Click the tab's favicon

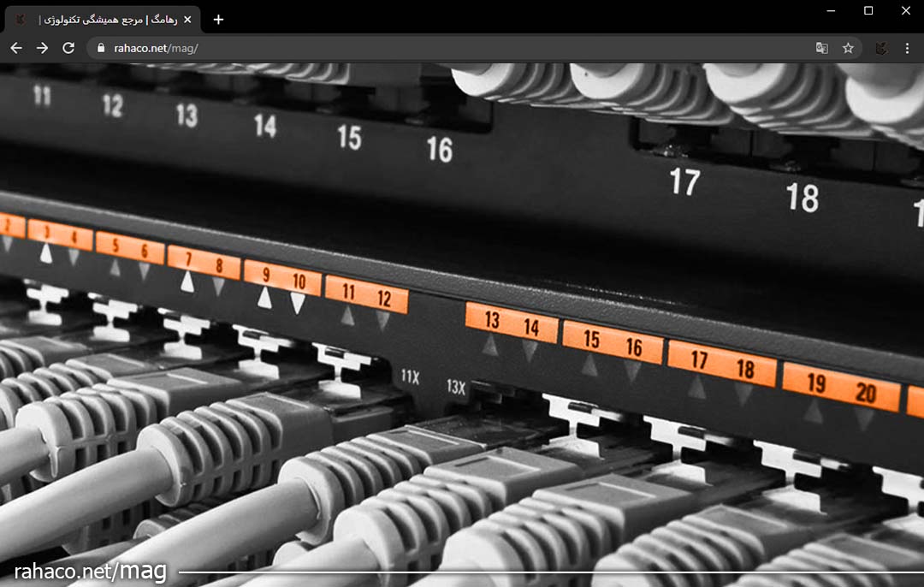coord(21,19)
